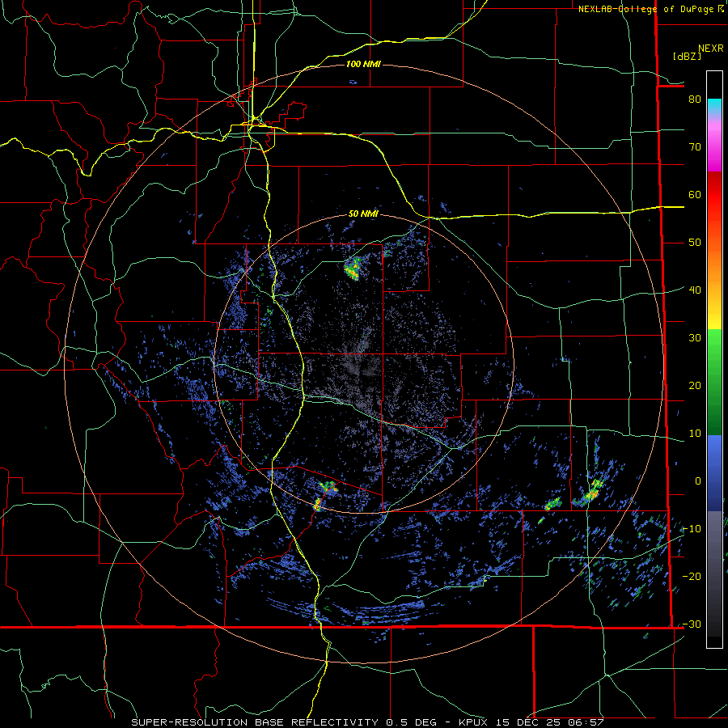Pick the blue segment of the color bar
The height and width of the screenshot is (728, 728).
point(714,472)
